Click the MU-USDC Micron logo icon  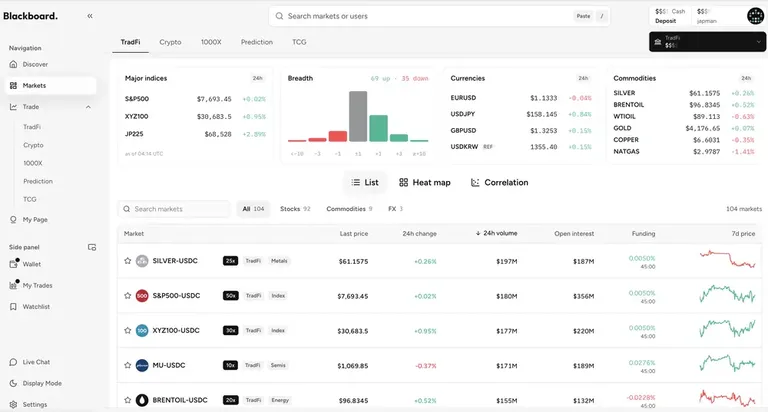[x=142, y=365]
